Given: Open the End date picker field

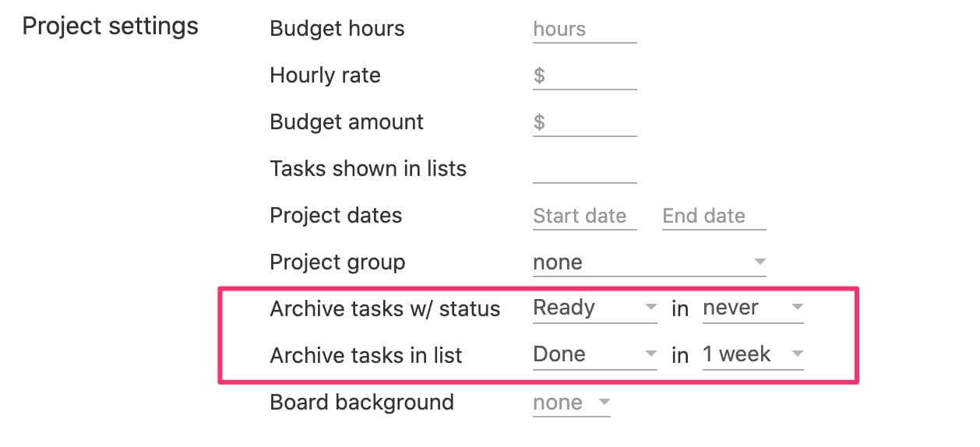Looking at the screenshot, I should pyautogui.click(x=714, y=216).
